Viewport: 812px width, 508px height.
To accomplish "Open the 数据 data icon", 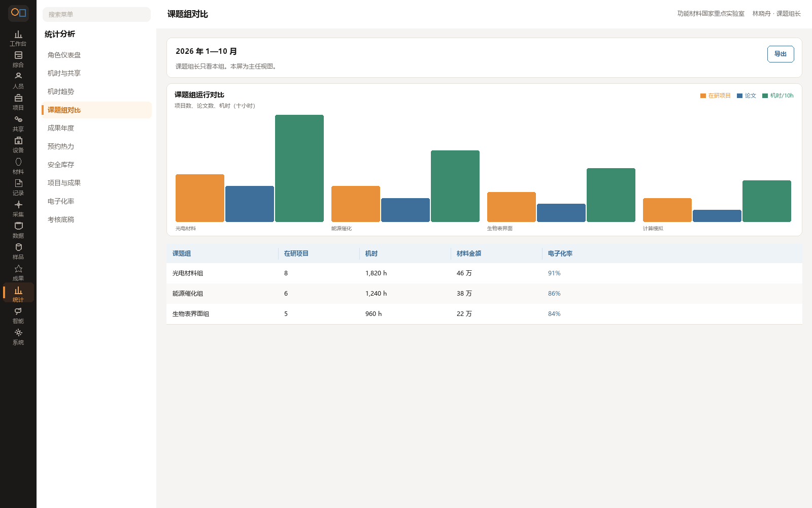I will (x=18, y=230).
